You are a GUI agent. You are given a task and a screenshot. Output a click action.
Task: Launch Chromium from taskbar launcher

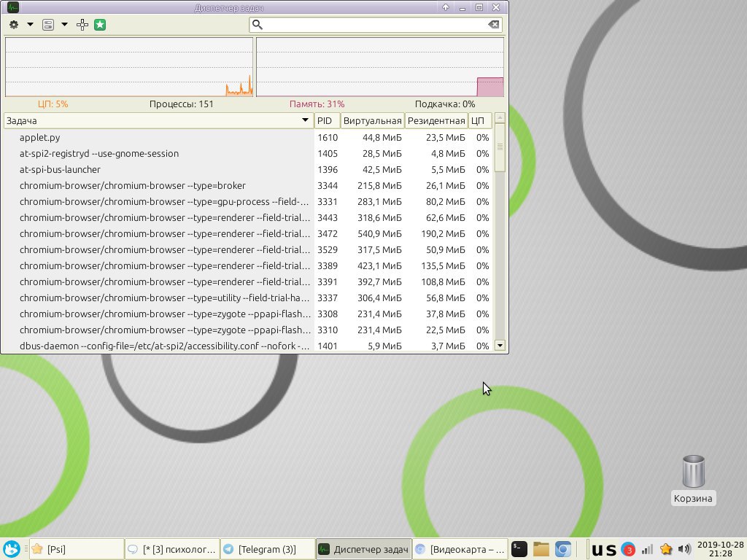562,549
